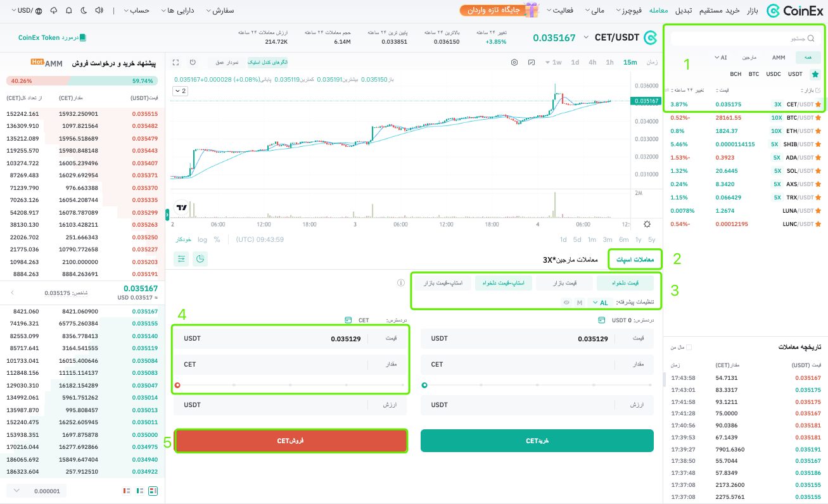
Task: Open the 'بازار' markets menu item
Action: [x=751, y=11]
